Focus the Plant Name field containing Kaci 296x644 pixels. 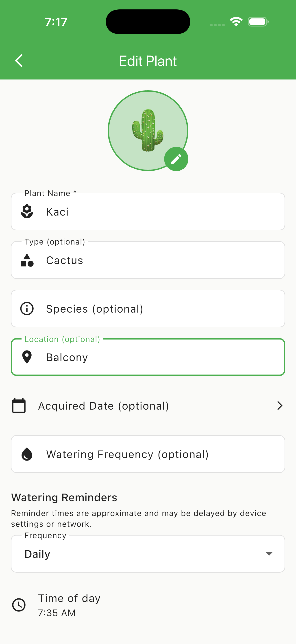(x=160, y=212)
